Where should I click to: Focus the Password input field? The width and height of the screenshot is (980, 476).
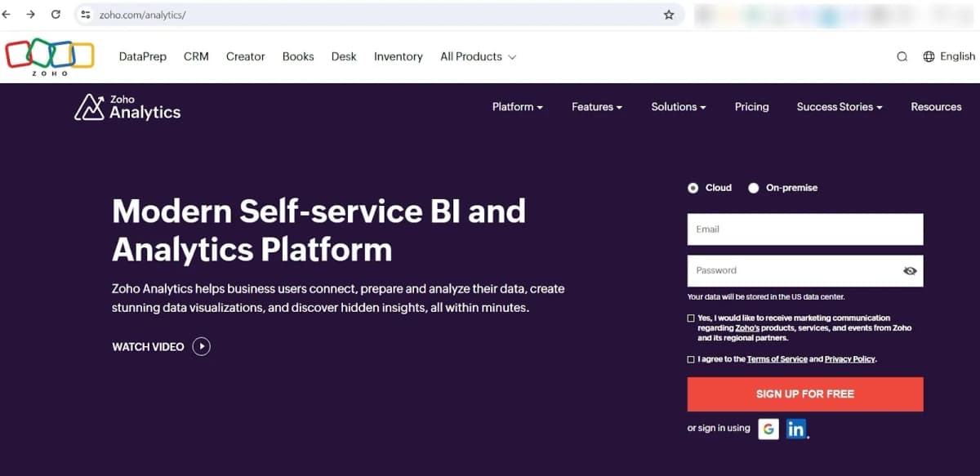pos(805,271)
